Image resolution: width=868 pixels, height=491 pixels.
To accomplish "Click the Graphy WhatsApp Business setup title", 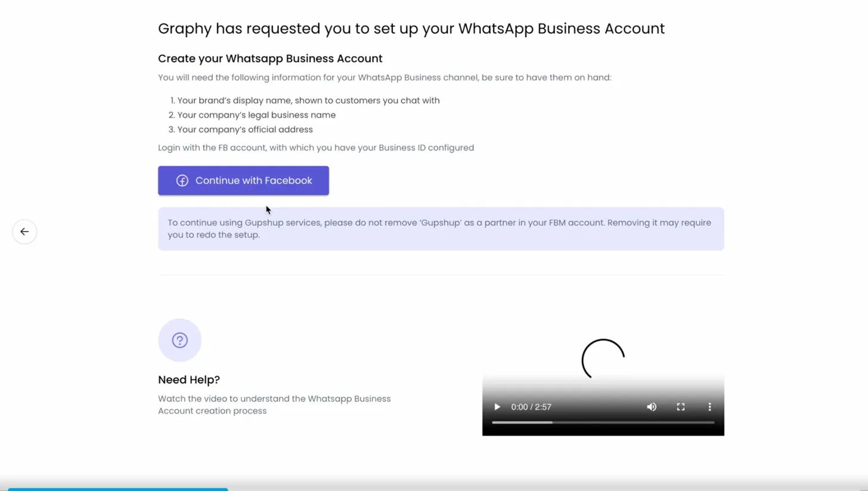I will pos(411,29).
